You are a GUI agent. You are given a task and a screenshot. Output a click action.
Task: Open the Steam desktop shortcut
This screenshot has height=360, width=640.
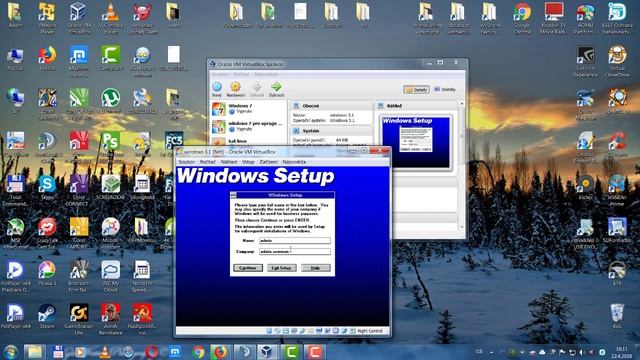[x=47, y=316]
